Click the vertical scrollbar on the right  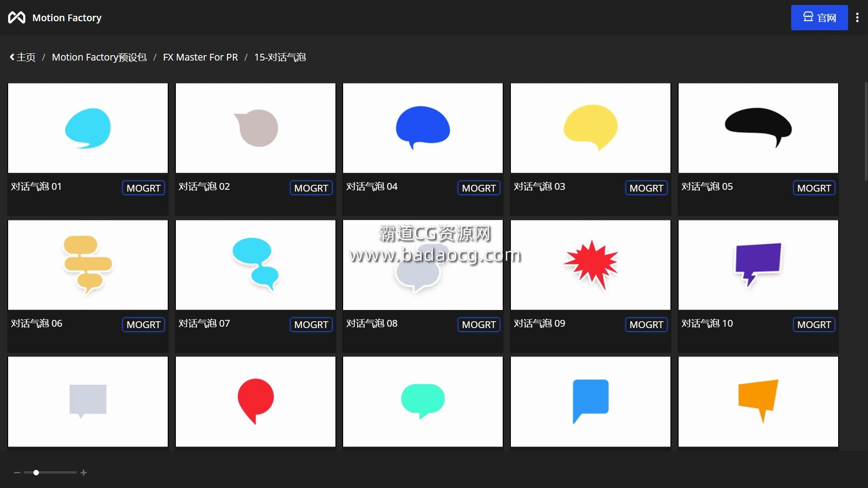[x=866, y=131]
